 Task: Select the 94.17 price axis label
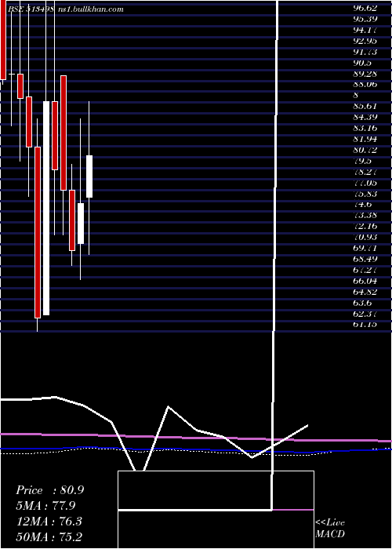tap(365, 30)
